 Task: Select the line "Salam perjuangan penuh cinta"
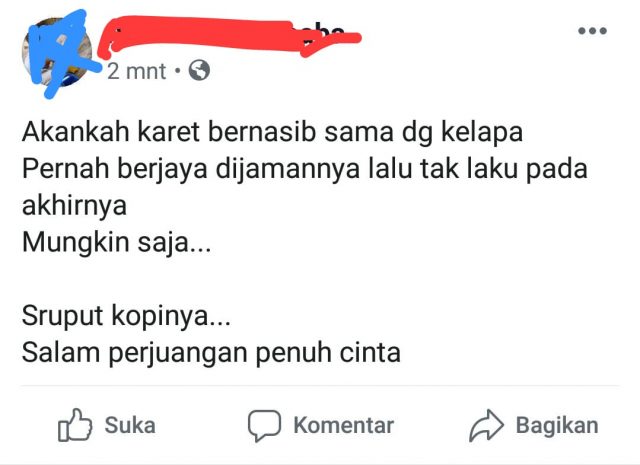pos(211,353)
